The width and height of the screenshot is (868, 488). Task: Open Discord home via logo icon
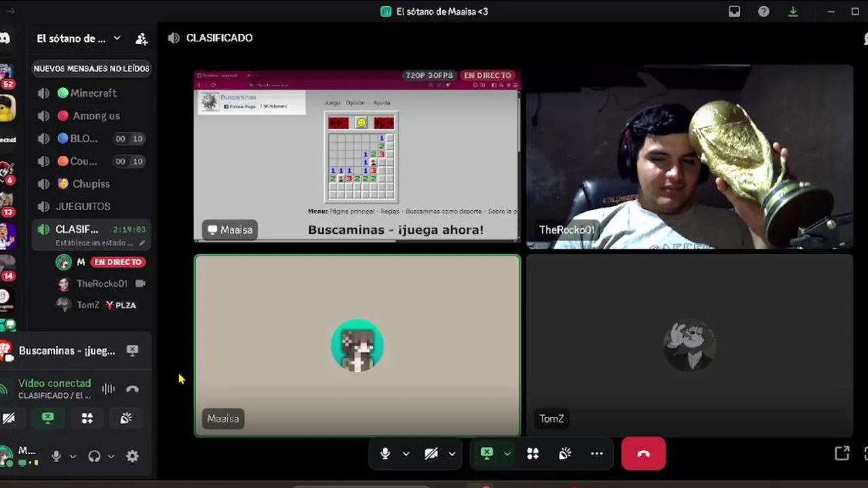pyautogui.click(x=4, y=39)
